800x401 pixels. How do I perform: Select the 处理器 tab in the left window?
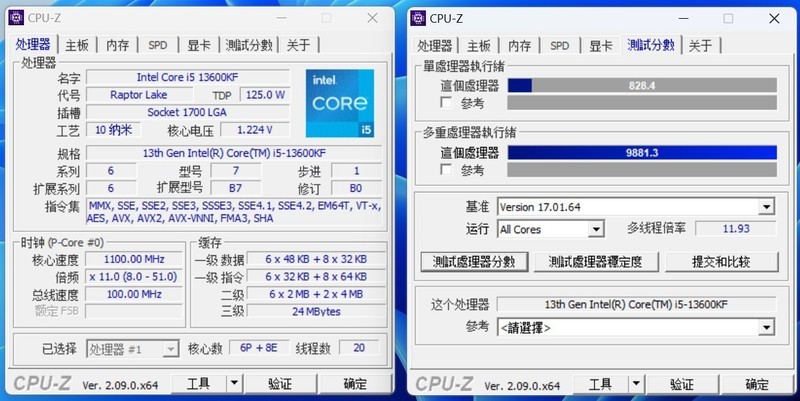tap(33, 44)
